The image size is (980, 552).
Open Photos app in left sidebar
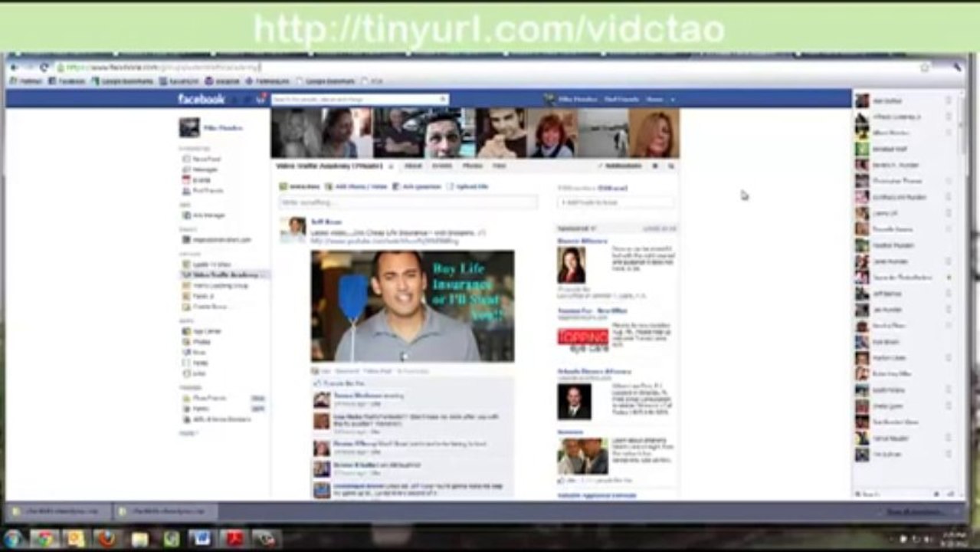click(x=197, y=342)
